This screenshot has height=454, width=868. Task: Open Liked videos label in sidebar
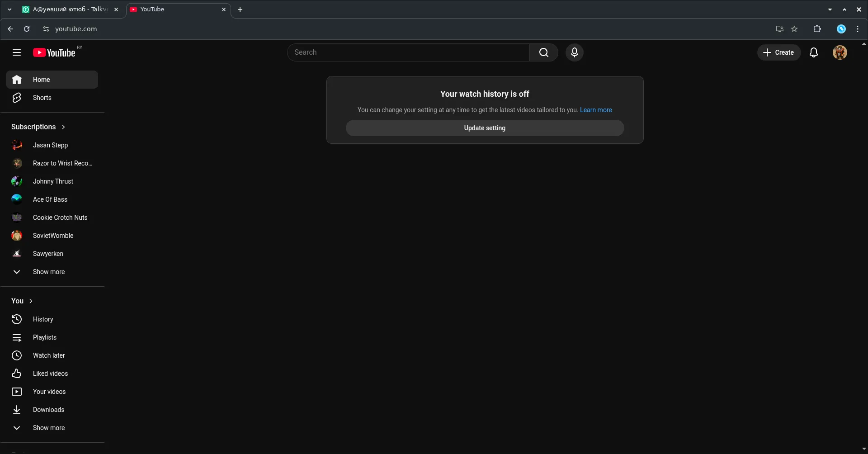tap(51, 374)
